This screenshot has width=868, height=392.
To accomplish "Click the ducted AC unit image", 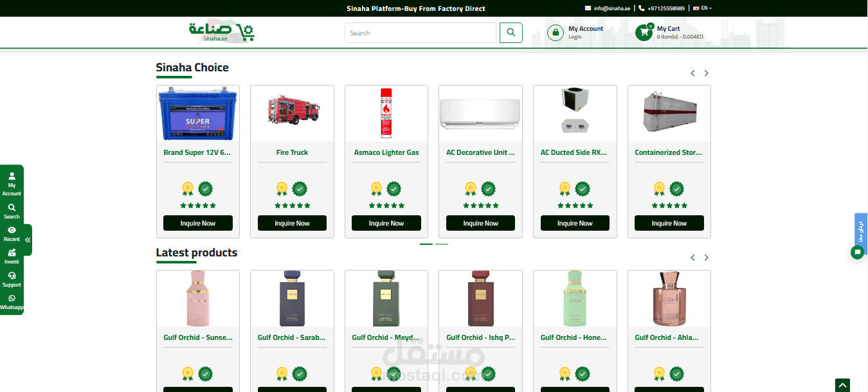I will coord(575,111).
